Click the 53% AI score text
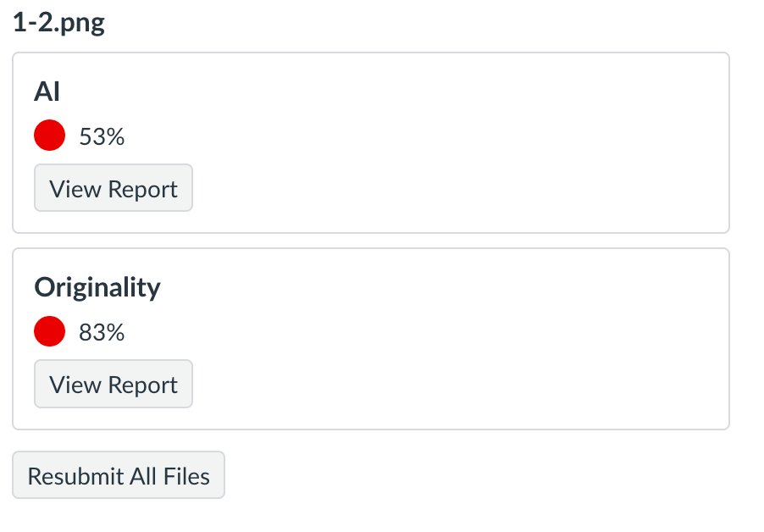The width and height of the screenshot is (764, 532). point(102,136)
